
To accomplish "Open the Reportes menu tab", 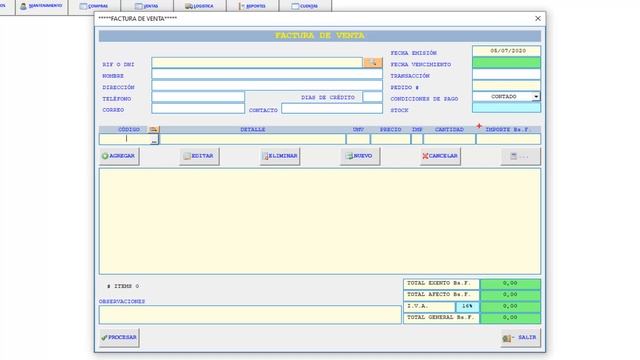I will tap(252, 6).
